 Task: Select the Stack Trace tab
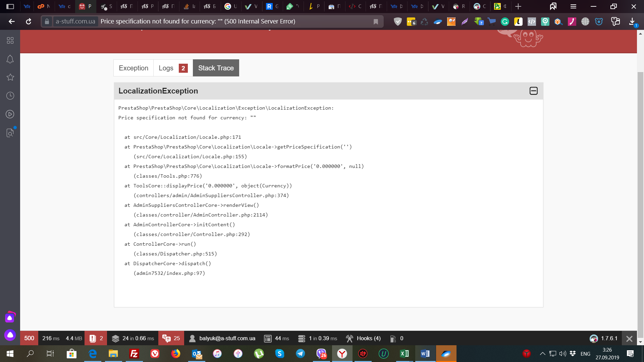coord(216,68)
